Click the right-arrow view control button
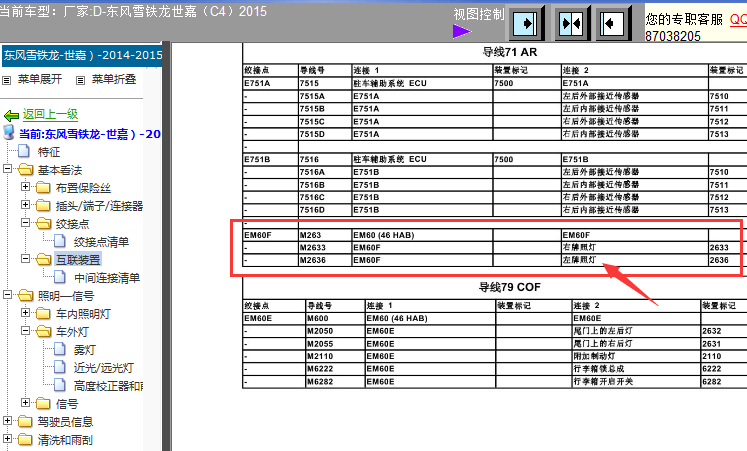This screenshot has width=747, height=451. 526,23
